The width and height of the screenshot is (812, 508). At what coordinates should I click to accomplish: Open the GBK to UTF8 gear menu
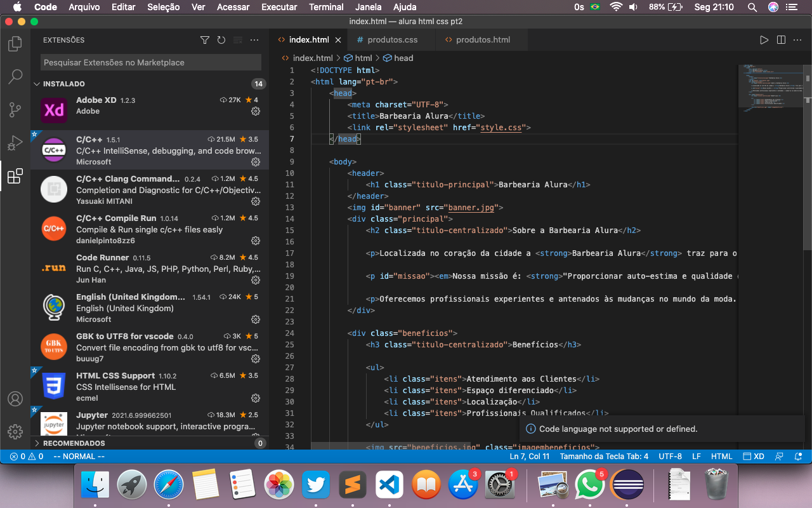(256, 359)
